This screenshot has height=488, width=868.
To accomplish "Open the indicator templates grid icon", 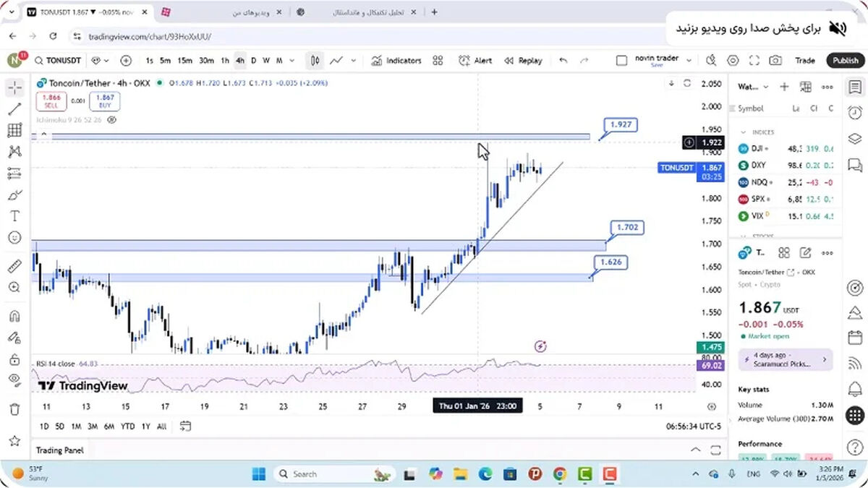I will (438, 61).
